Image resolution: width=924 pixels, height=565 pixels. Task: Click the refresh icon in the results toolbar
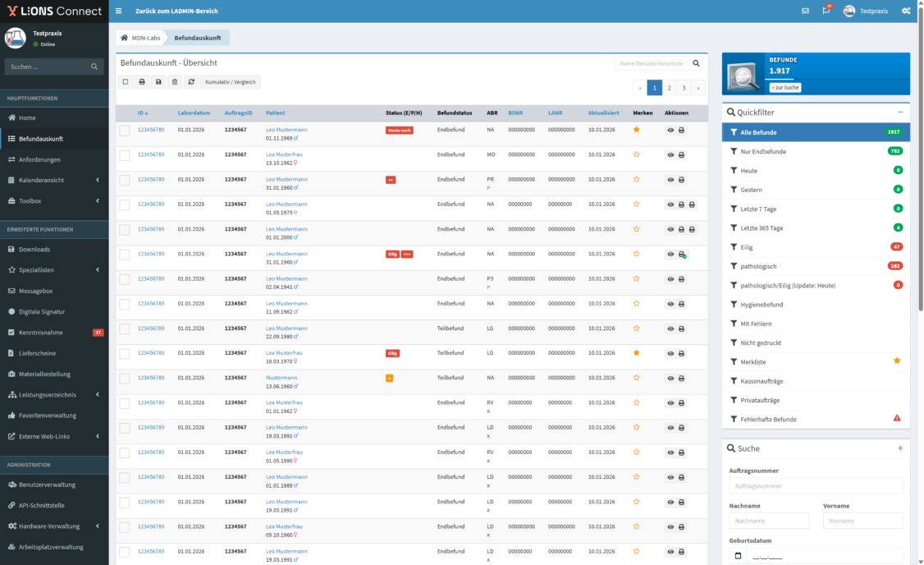pyautogui.click(x=191, y=82)
